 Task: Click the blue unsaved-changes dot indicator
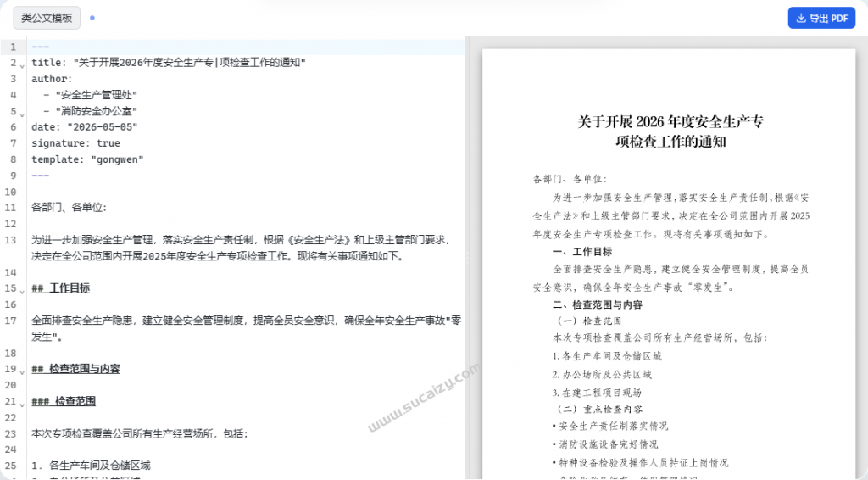tap(92, 18)
